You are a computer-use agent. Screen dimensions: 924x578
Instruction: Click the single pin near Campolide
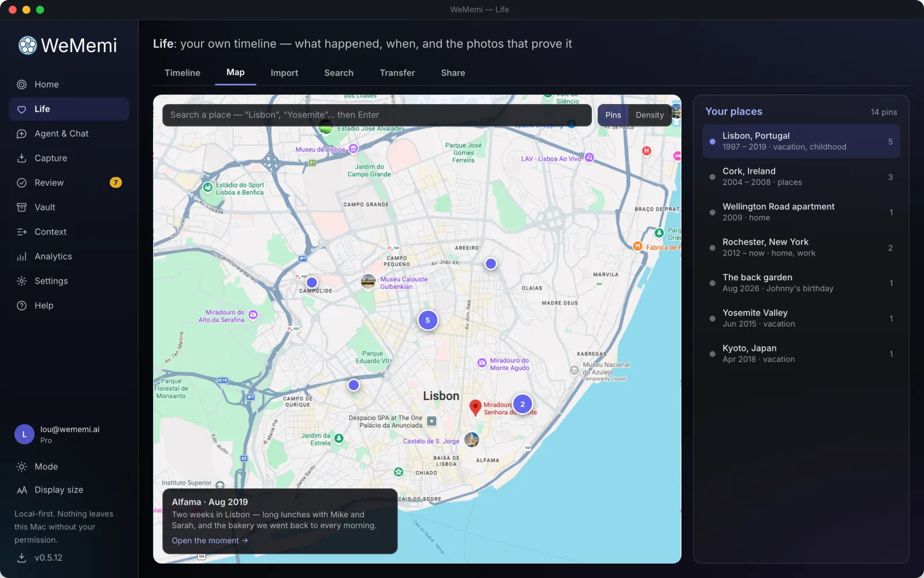(312, 283)
